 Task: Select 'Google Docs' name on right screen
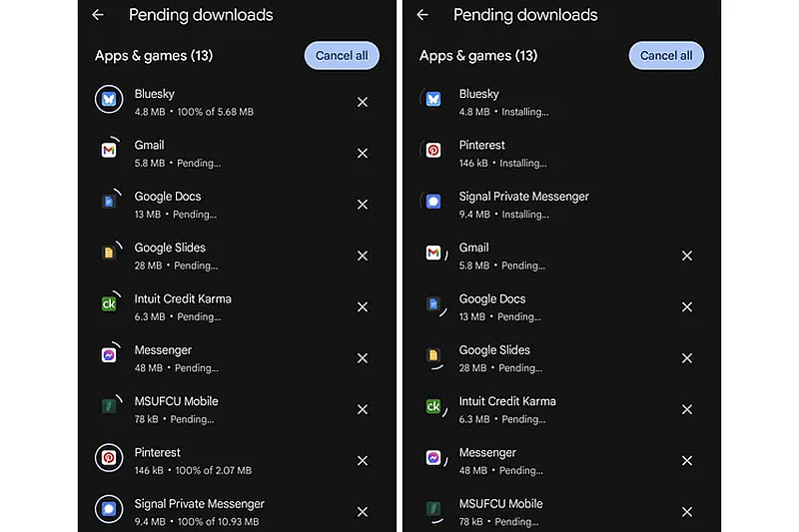coord(492,298)
